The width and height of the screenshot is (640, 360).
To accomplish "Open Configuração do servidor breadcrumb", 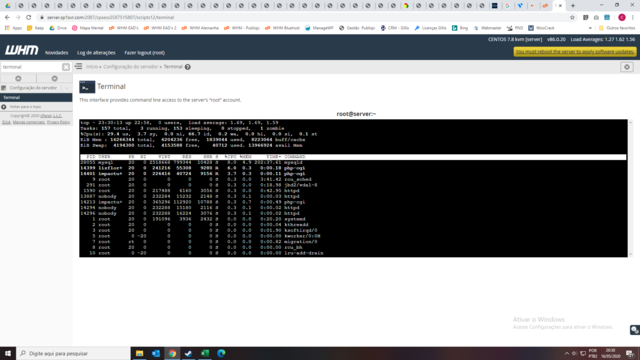I will pyautogui.click(x=130, y=67).
